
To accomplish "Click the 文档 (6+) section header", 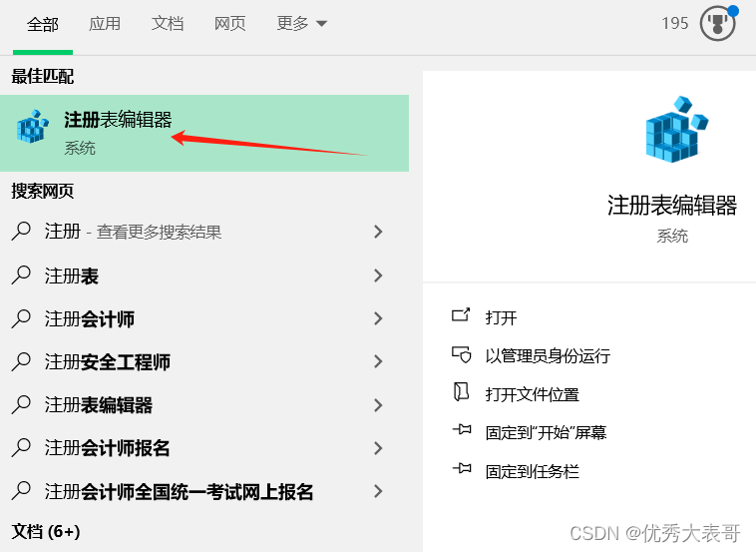I will click(x=46, y=532).
